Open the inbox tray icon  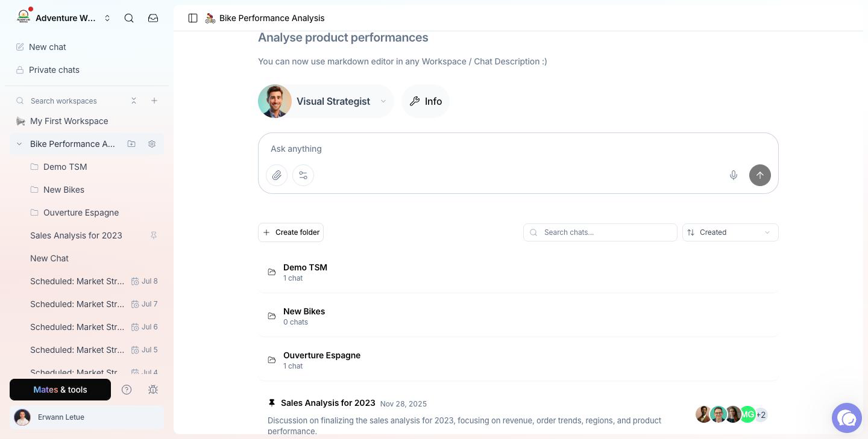[153, 18]
